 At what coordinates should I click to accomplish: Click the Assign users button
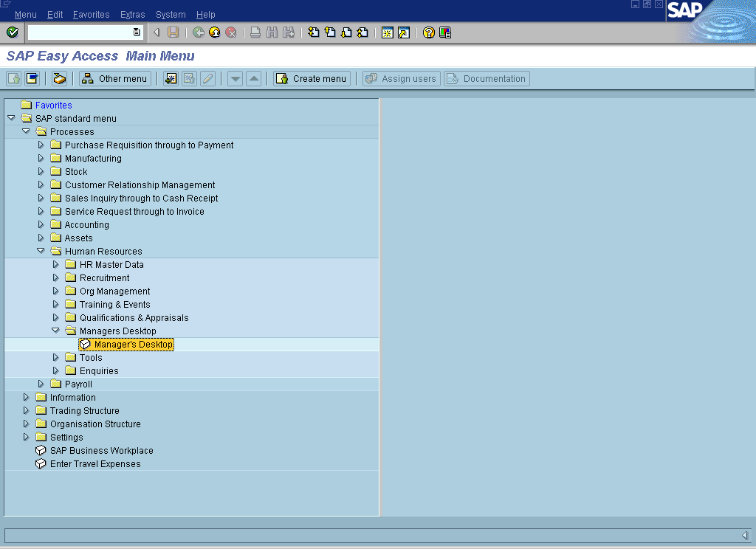pyautogui.click(x=402, y=78)
